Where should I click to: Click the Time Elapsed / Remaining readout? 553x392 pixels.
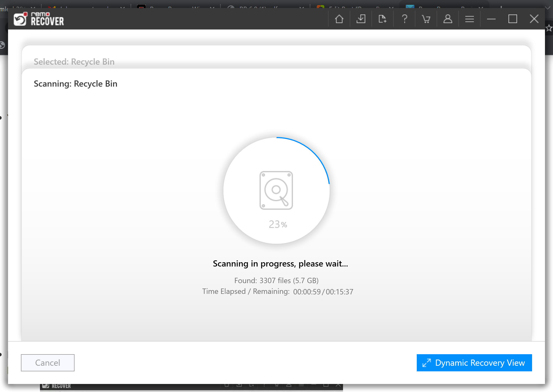(278, 291)
